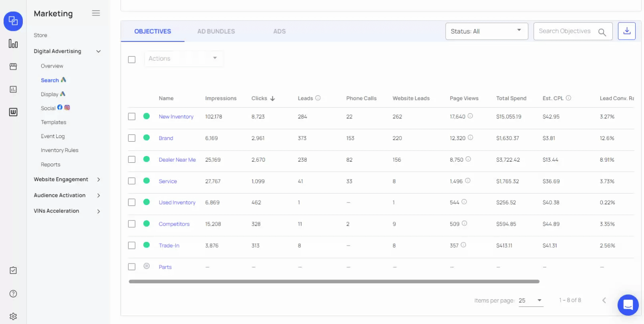Open the Dealer Near Me objective link
The image size is (644, 324).
click(x=177, y=160)
